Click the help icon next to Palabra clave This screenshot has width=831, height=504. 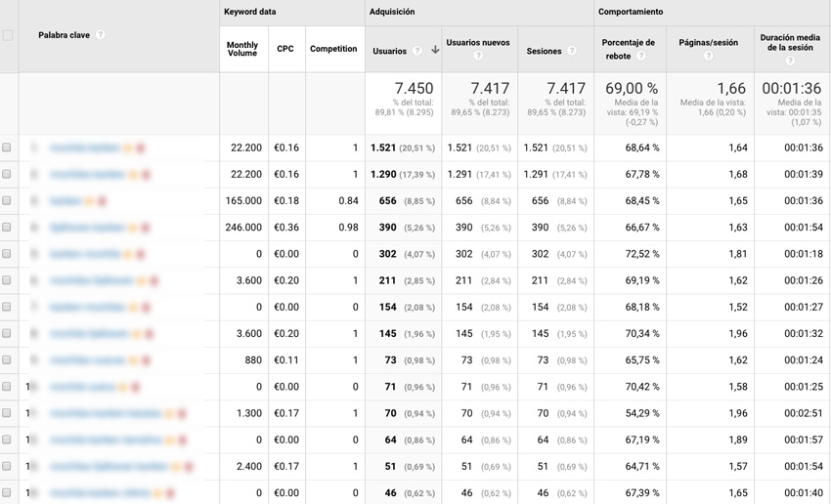click(100, 35)
